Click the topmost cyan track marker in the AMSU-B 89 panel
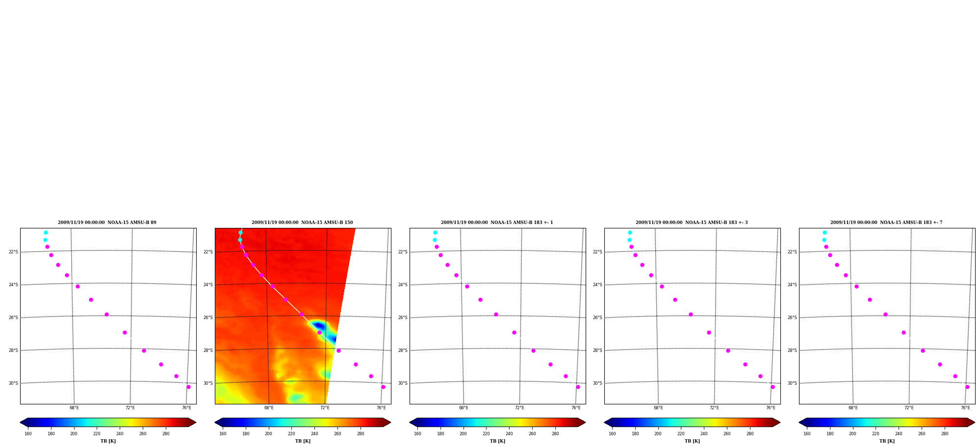The image size is (980, 448). 46,233
